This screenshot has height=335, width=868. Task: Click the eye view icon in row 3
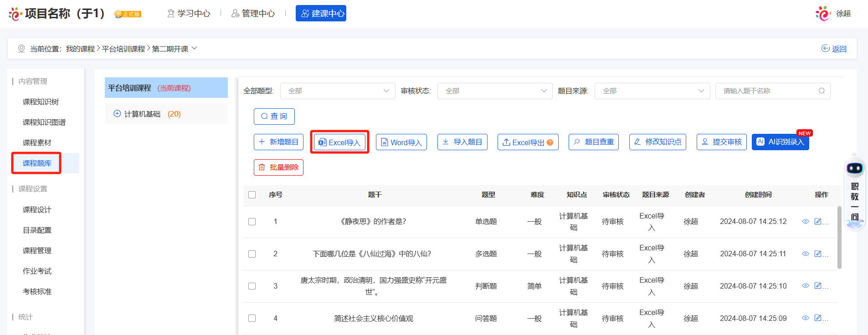click(x=805, y=286)
